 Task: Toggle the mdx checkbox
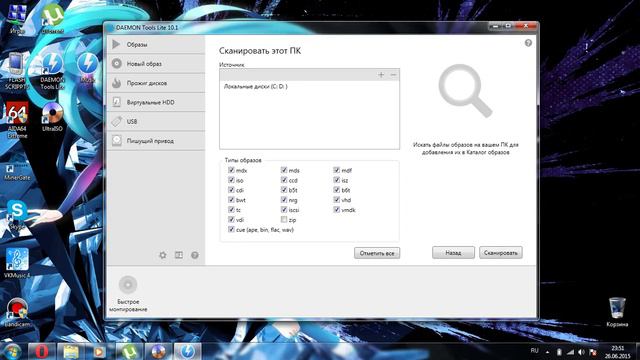(x=231, y=170)
